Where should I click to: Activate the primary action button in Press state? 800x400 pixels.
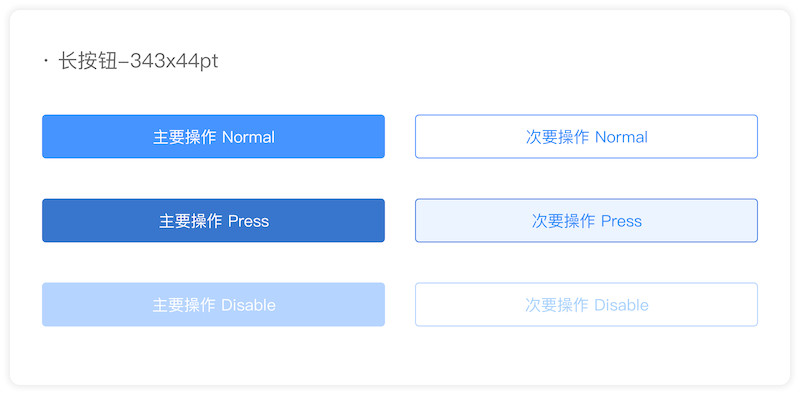(x=213, y=221)
